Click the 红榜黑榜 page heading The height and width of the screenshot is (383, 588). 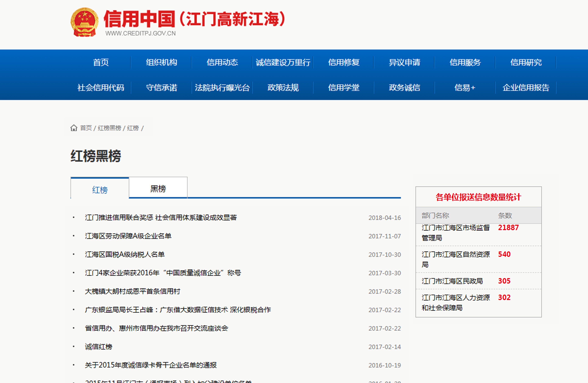(96, 156)
